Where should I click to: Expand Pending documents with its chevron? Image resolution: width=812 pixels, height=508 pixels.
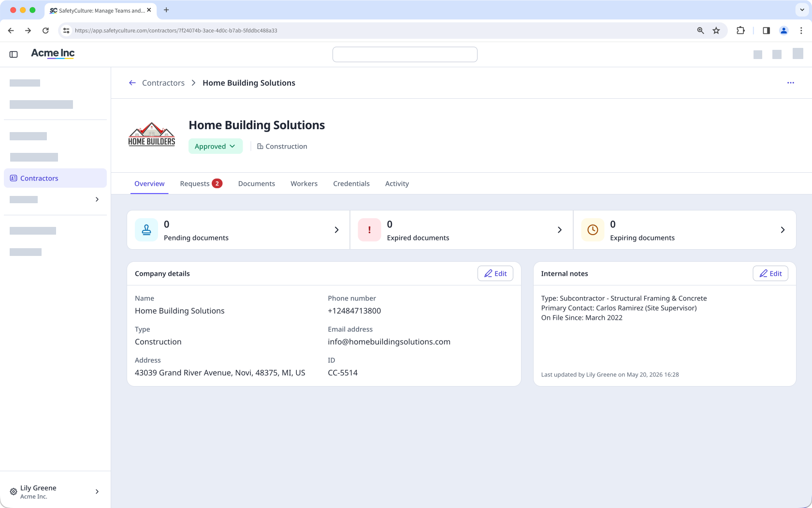pos(337,230)
